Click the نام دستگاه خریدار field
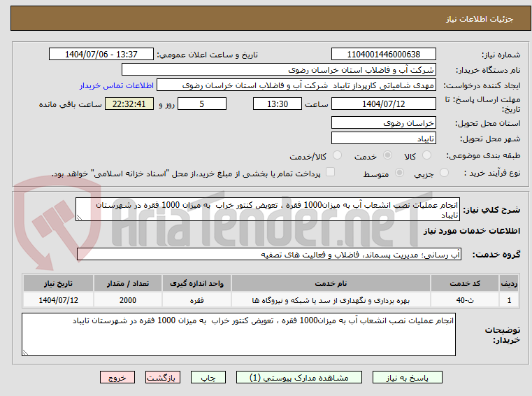The width and height of the screenshot is (532, 396). (278, 70)
